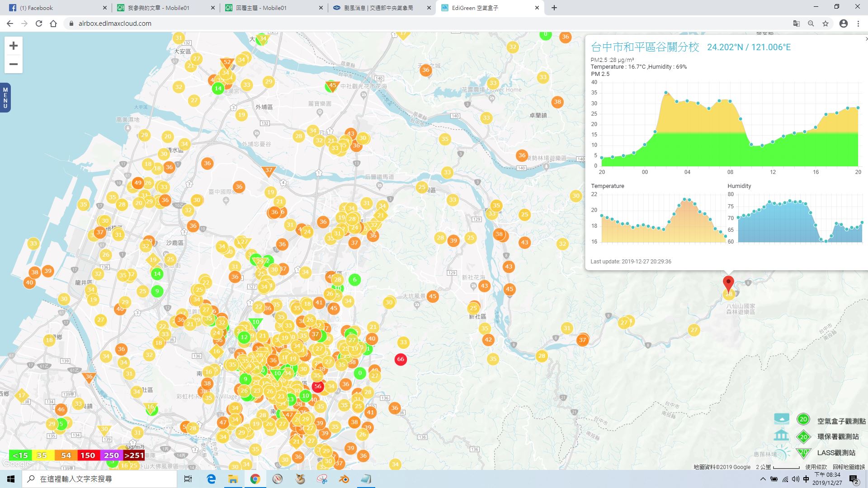Open the page zoom magnifier icon
Viewport: 868px width, 488px height.
811,23
